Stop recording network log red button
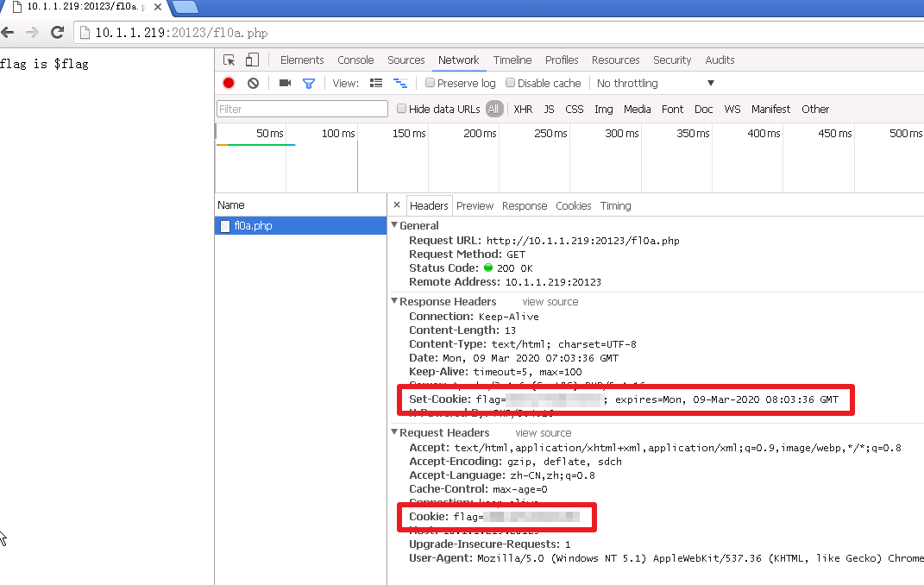 coord(229,83)
